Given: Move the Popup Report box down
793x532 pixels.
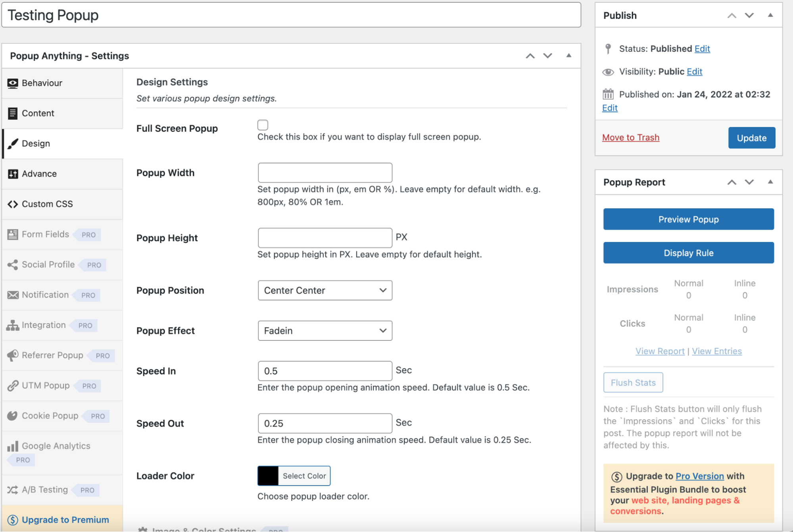Looking at the screenshot, I should pyautogui.click(x=749, y=182).
